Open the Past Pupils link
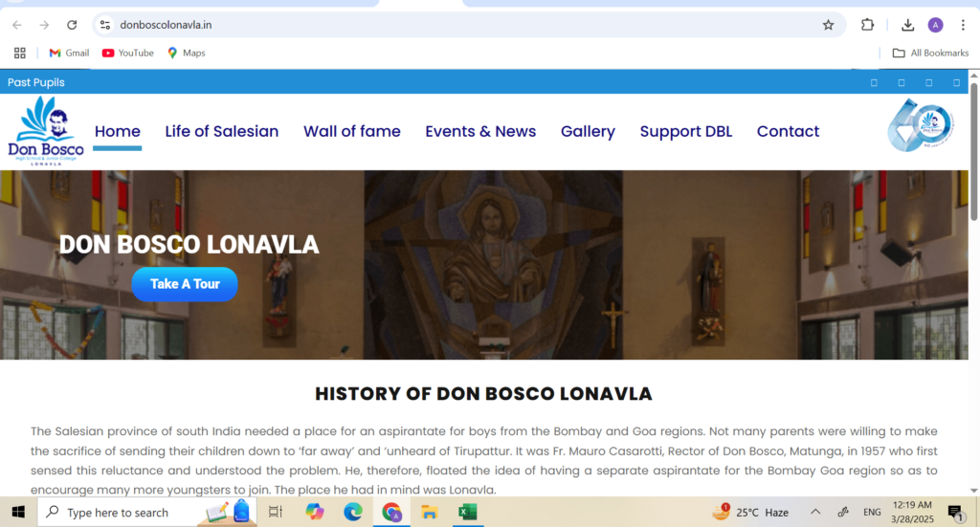The image size is (980, 527). (36, 82)
